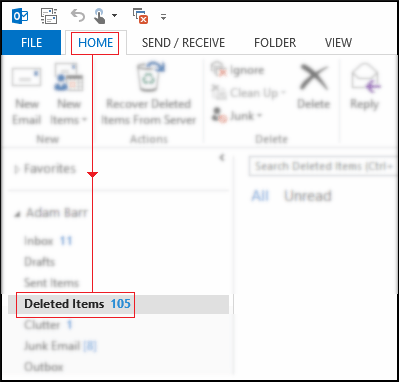The width and height of the screenshot is (399, 382).
Task: Click the cancel all windows icon with red X
Action: click(140, 16)
